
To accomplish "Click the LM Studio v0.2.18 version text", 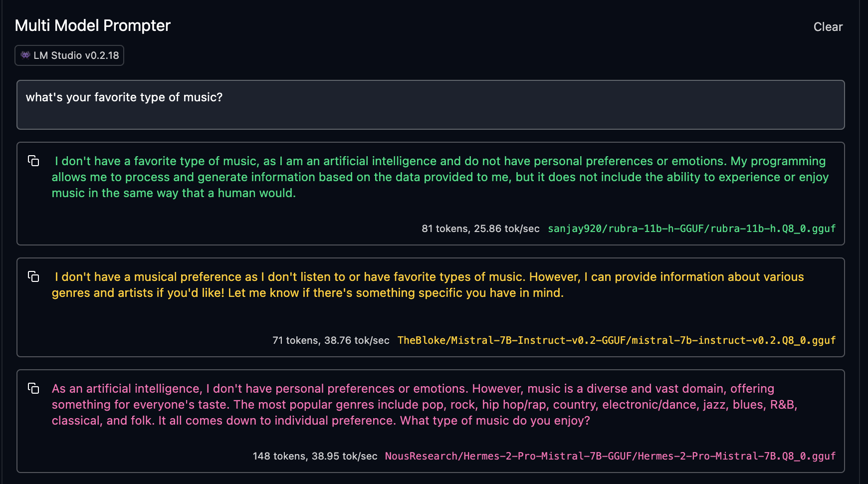I will click(x=76, y=55).
